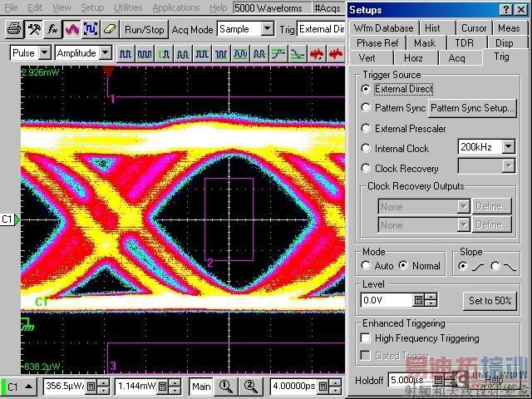Viewport: 532px width, 399px height.
Task: Set trigger mode to Auto
Action: pos(366,265)
